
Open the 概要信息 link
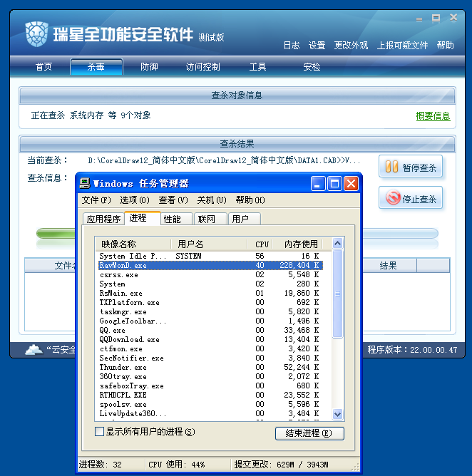pyautogui.click(x=433, y=115)
